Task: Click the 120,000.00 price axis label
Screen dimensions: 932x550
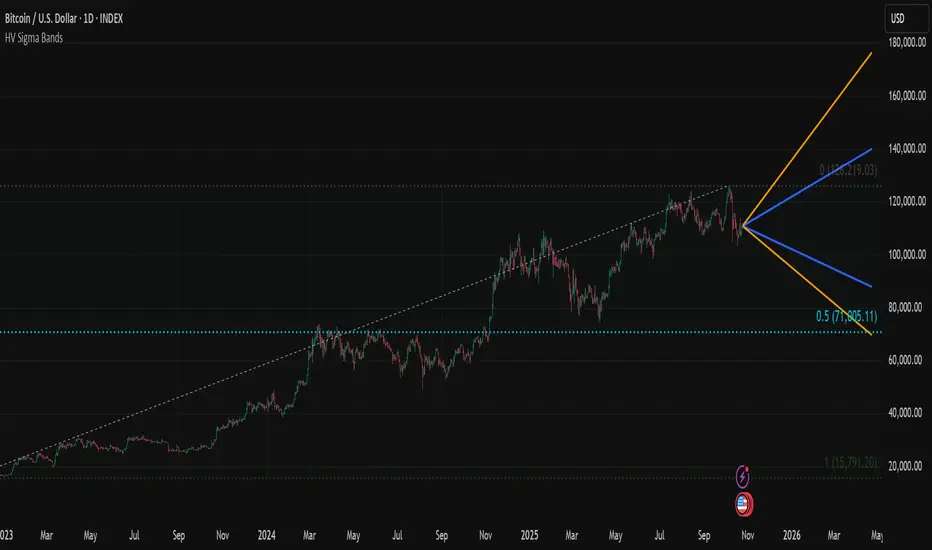Action: (x=907, y=202)
